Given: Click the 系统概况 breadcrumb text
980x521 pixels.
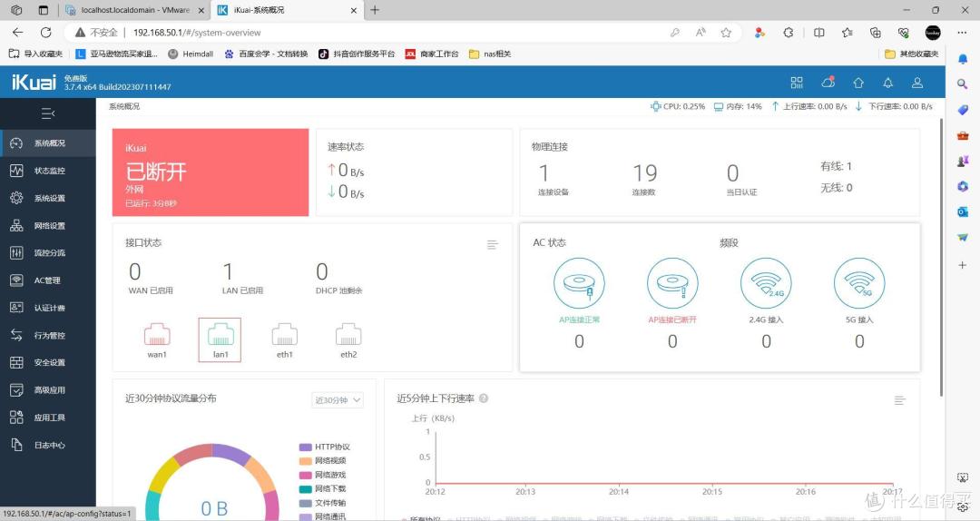Looking at the screenshot, I should click(124, 106).
